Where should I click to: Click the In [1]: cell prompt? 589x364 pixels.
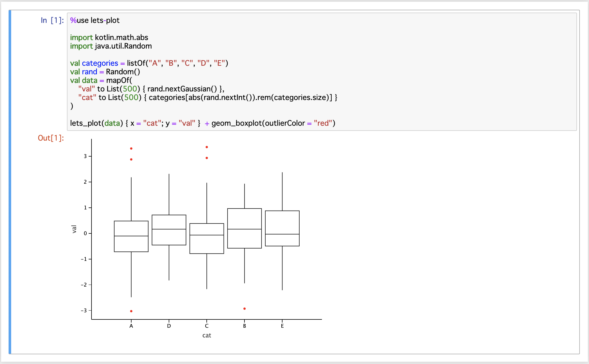pyautogui.click(x=52, y=20)
